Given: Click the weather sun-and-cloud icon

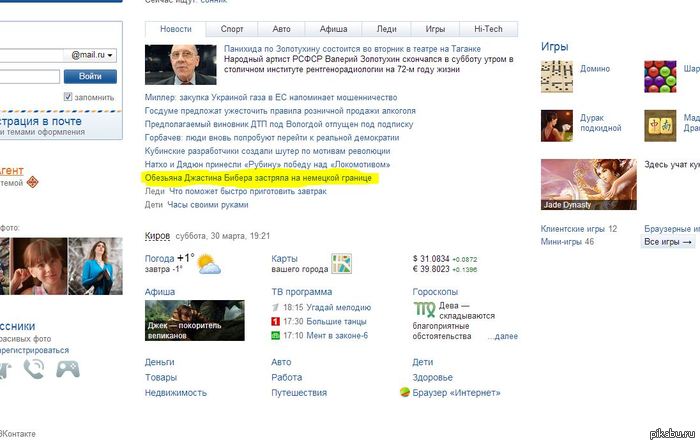Looking at the screenshot, I should point(209,264).
